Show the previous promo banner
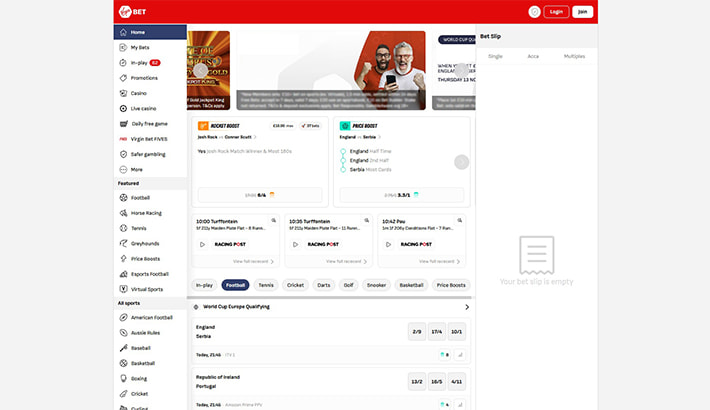710x410 pixels. click(x=201, y=70)
